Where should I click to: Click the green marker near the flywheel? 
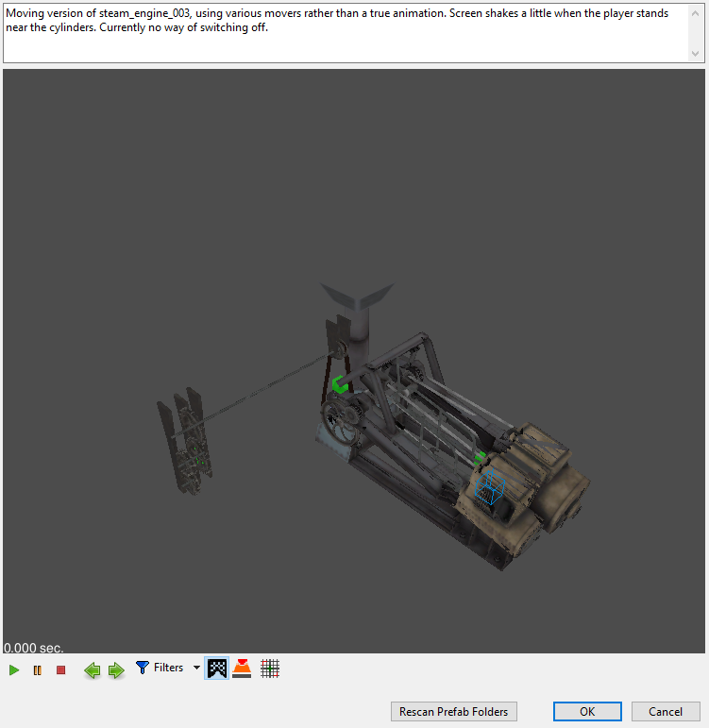(340, 384)
